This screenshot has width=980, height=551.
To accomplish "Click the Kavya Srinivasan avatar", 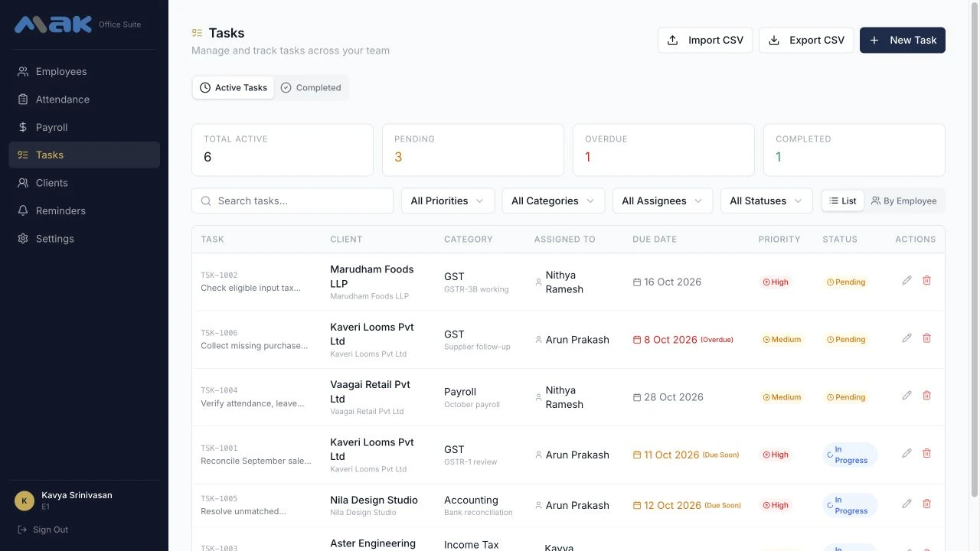I will coord(24,501).
